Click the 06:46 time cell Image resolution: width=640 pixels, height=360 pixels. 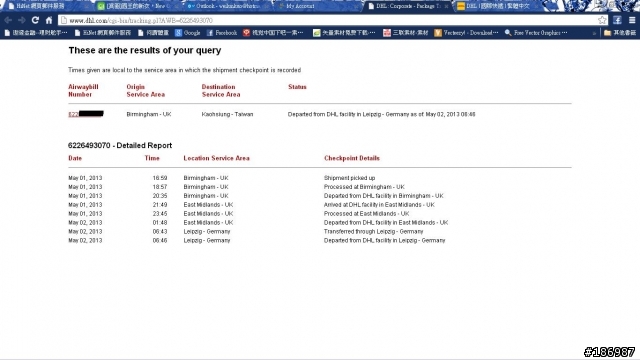[160, 241]
